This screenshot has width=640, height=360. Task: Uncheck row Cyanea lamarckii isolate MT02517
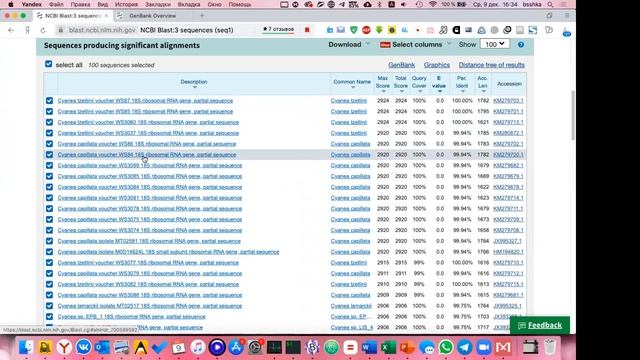pos(49,306)
